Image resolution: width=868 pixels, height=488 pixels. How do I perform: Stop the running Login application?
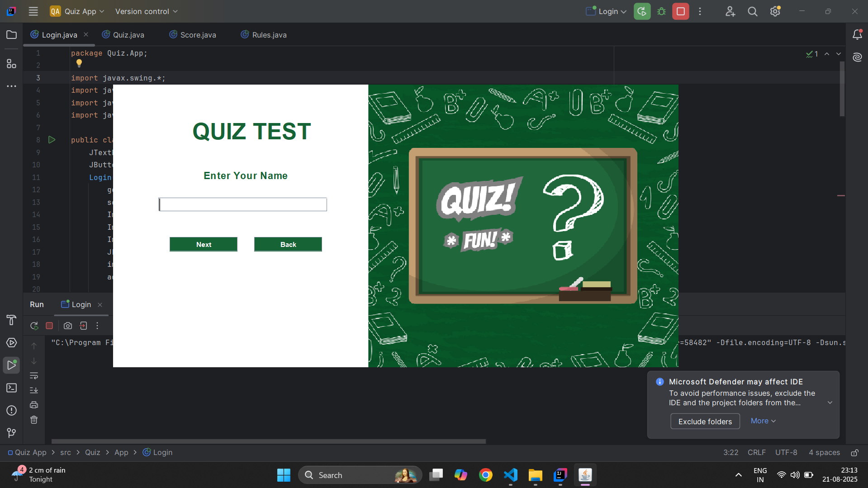coord(680,12)
